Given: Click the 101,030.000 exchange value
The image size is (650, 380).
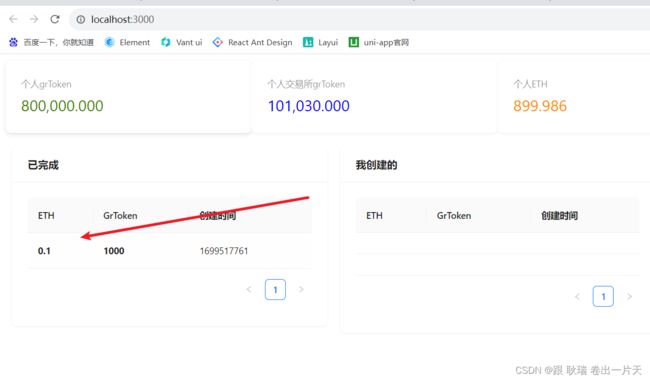Looking at the screenshot, I should pos(309,106).
